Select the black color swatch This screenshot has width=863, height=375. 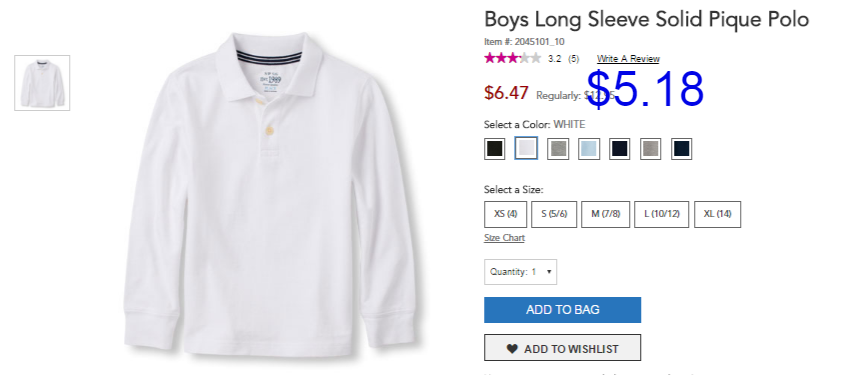pos(494,149)
